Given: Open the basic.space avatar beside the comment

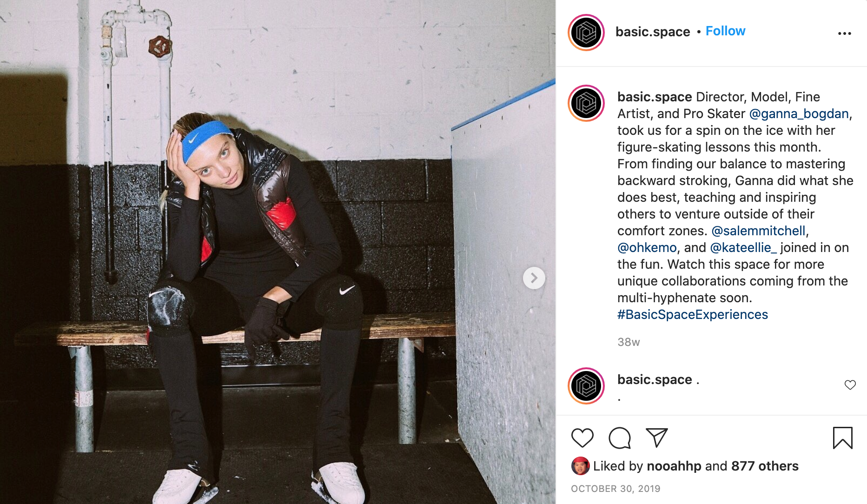Looking at the screenshot, I should click(x=586, y=386).
